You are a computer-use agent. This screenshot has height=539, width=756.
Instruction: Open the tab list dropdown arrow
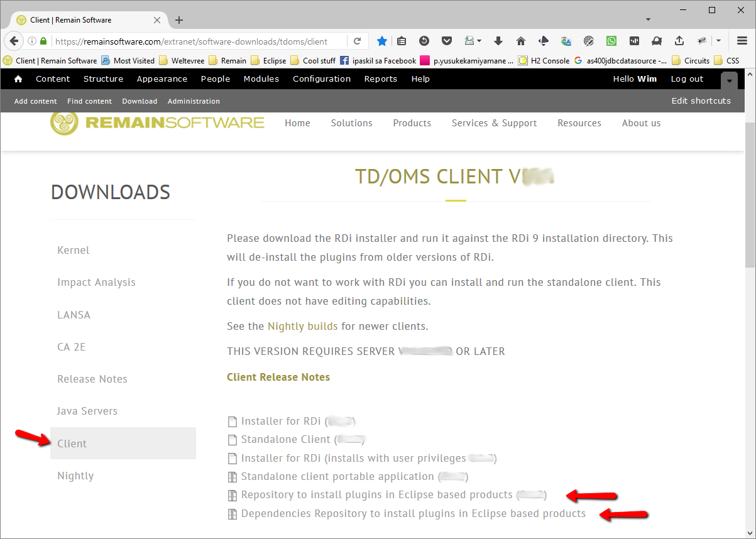pos(648,20)
